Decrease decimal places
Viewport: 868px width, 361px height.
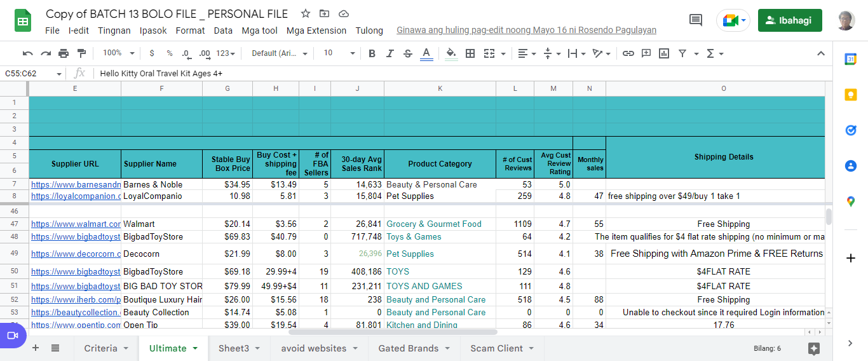186,53
